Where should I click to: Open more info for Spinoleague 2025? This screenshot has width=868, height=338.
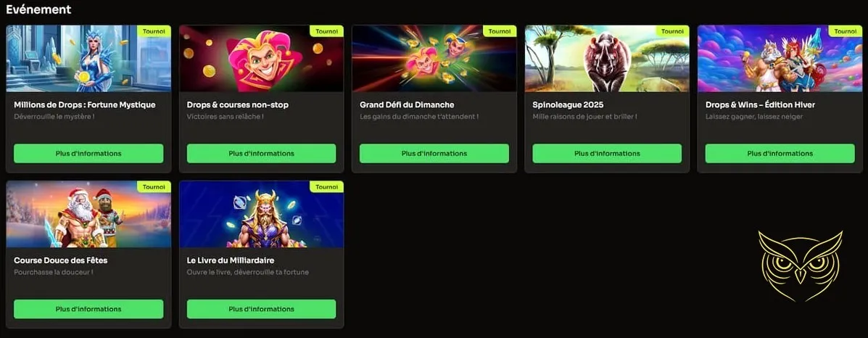pos(607,154)
